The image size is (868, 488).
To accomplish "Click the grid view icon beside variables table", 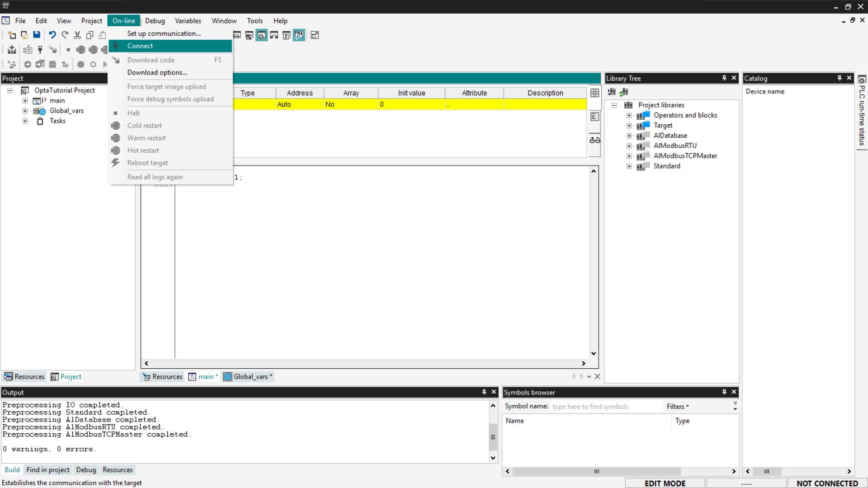I will point(594,93).
